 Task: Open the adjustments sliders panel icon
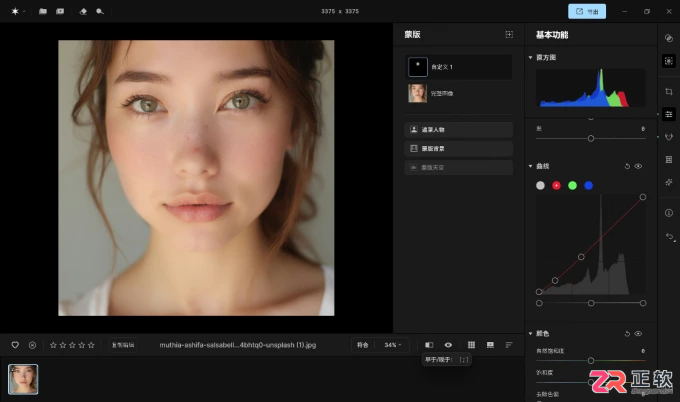pos(668,114)
